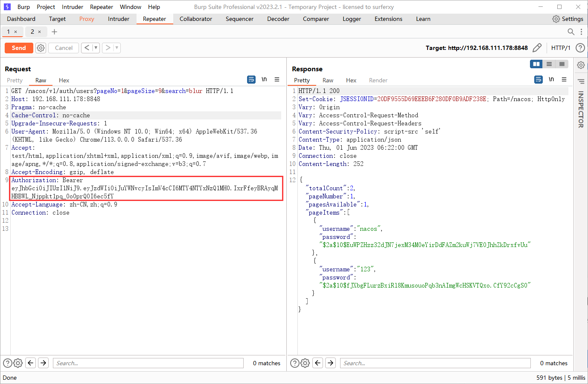Toggle response non-printable characters \n

tap(551, 79)
